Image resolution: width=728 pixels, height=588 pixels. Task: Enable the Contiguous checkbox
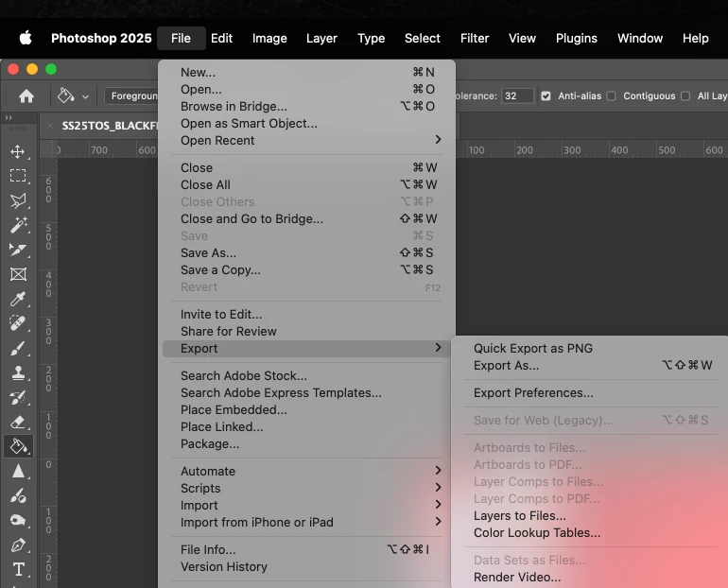pos(612,96)
